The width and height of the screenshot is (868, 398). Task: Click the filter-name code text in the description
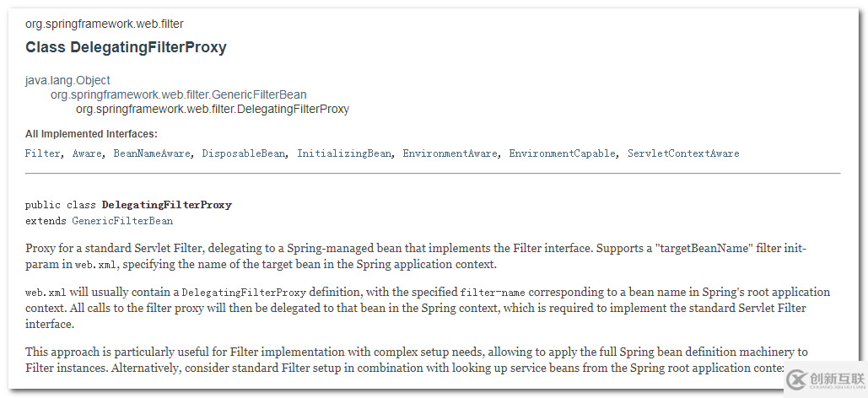click(x=493, y=293)
